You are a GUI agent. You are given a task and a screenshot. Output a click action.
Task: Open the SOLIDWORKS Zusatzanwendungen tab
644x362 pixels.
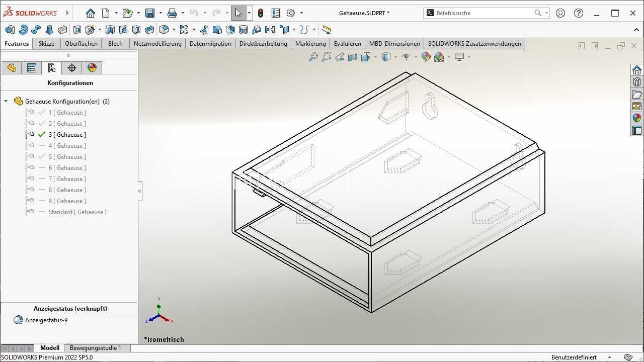474,44
